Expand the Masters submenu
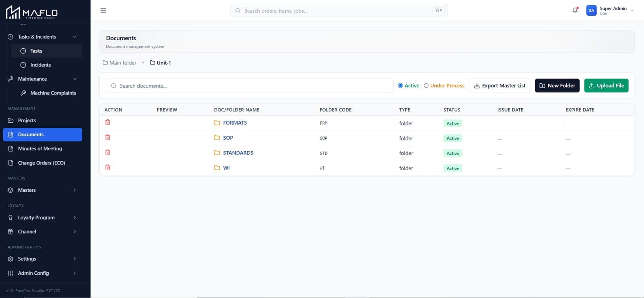 [x=75, y=190]
